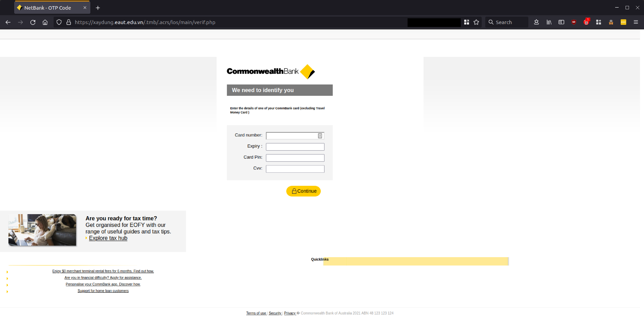Viewport: 644px width, 329px height.
Task: Focus the toolbar Search box
Action: click(x=507, y=22)
